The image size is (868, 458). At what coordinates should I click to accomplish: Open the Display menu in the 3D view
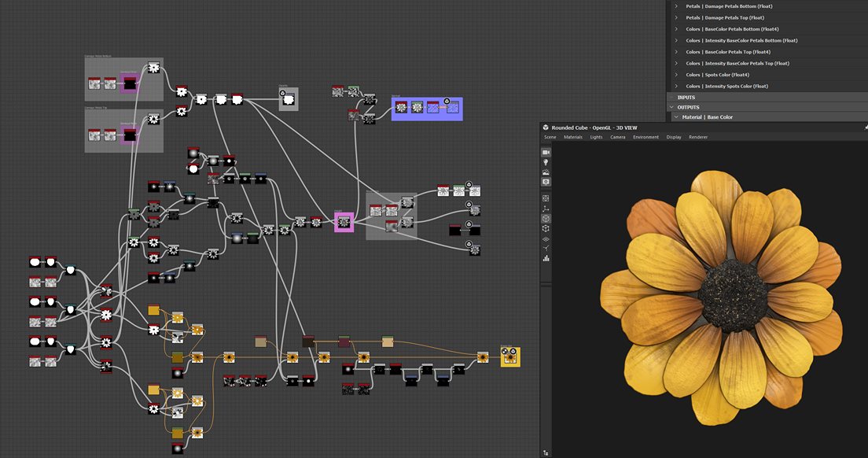pos(674,137)
